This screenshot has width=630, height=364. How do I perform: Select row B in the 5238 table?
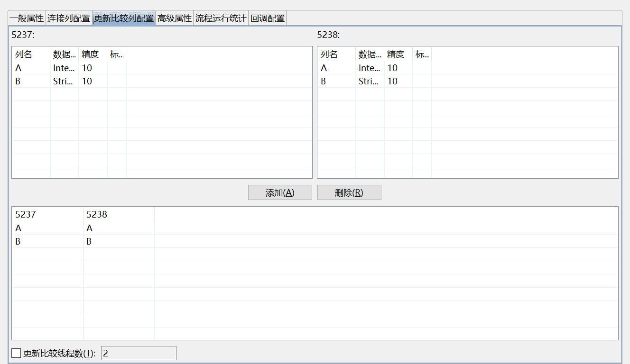click(467, 81)
